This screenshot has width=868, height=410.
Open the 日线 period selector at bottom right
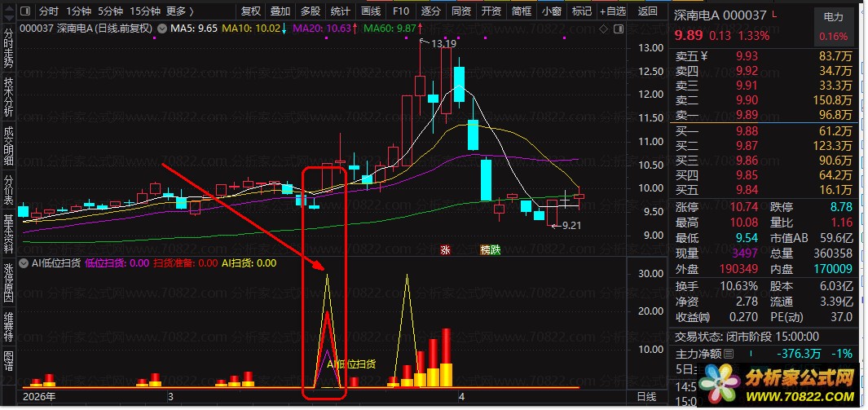(x=646, y=397)
